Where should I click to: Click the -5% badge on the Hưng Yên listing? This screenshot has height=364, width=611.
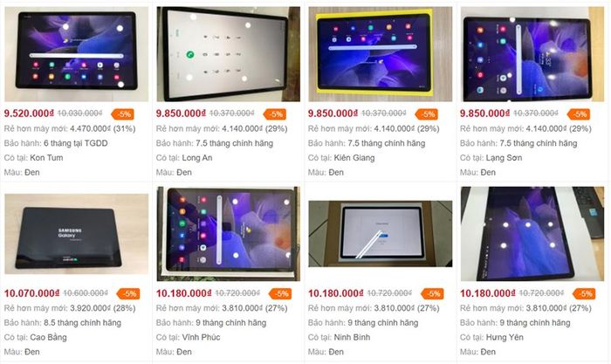[585, 294]
